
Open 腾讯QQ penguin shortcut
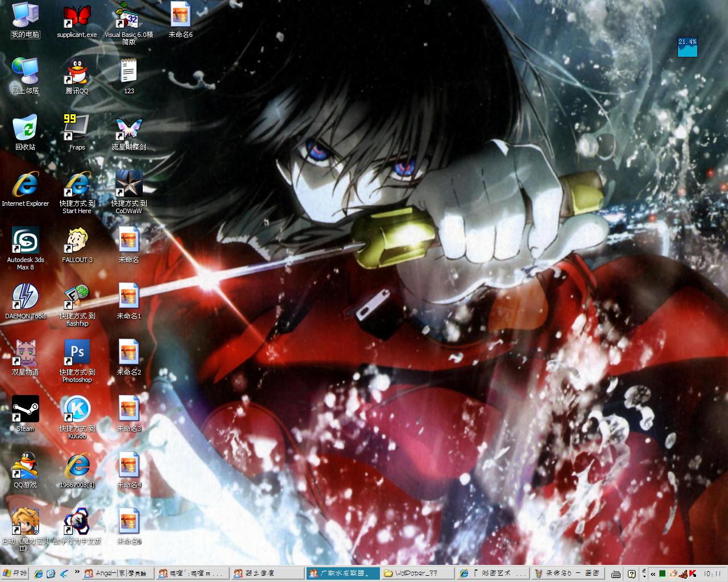(x=77, y=76)
